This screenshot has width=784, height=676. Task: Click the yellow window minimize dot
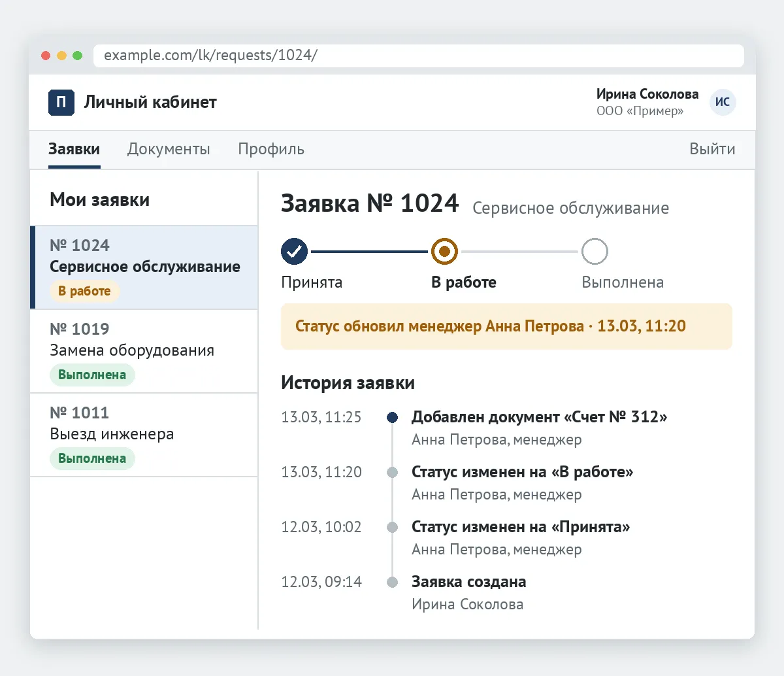pyautogui.click(x=61, y=56)
